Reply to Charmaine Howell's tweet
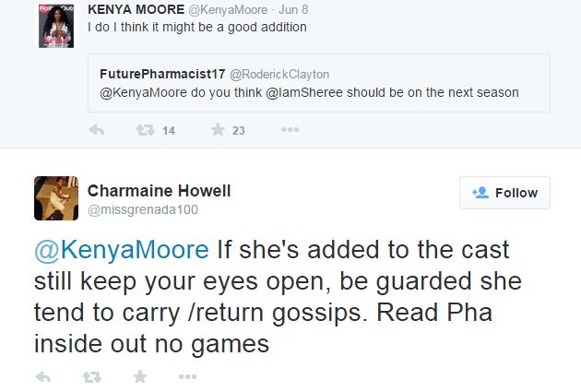Screen dimensions: 581x392 [42, 376]
